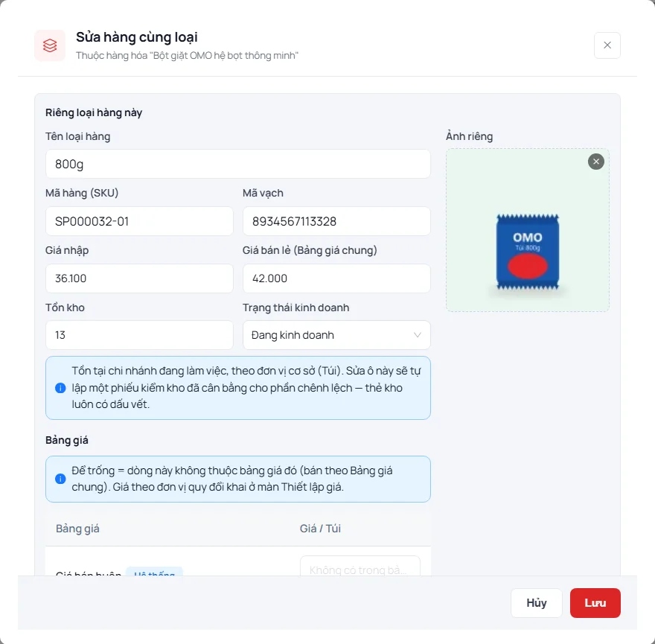Click the red layers icon in header
Image resolution: width=655 pixels, height=644 pixels.
(x=50, y=45)
